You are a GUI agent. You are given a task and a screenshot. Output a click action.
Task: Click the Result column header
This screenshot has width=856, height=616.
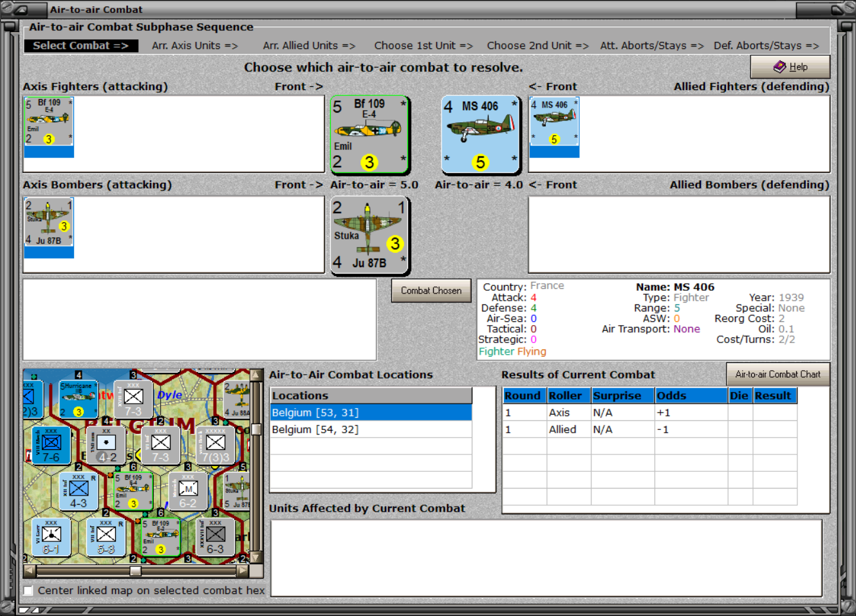(775, 396)
